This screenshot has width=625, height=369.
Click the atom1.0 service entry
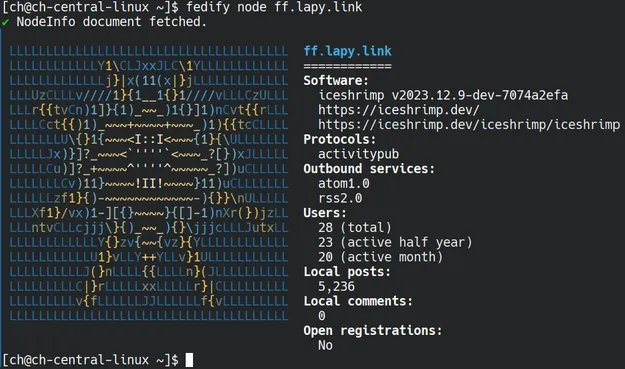pyautogui.click(x=344, y=183)
